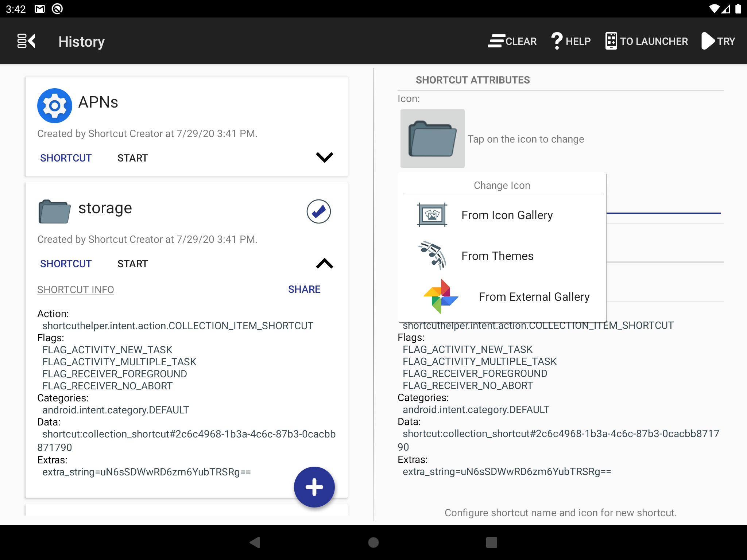Tap To Launcher in the toolbar
Screen dimensions: 747x560
pos(646,41)
